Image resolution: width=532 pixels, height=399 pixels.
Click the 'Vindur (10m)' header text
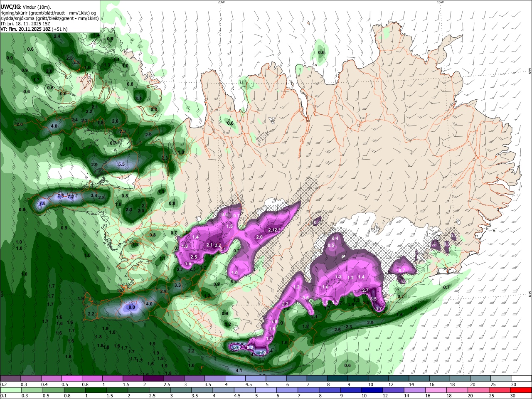(36, 7)
